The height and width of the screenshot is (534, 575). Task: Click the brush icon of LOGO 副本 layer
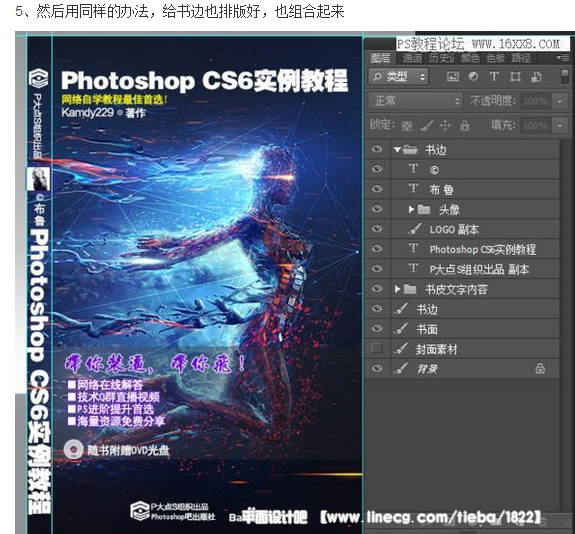(x=414, y=229)
